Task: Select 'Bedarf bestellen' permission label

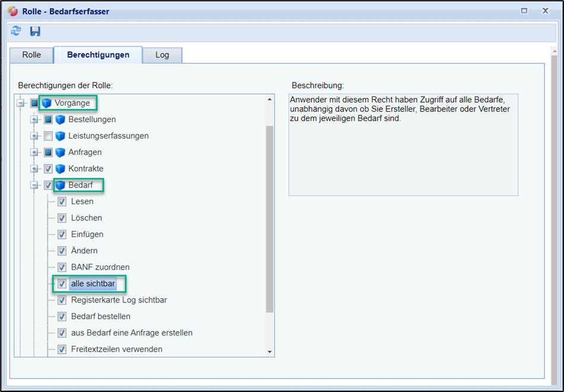Action: coord(100,317)
